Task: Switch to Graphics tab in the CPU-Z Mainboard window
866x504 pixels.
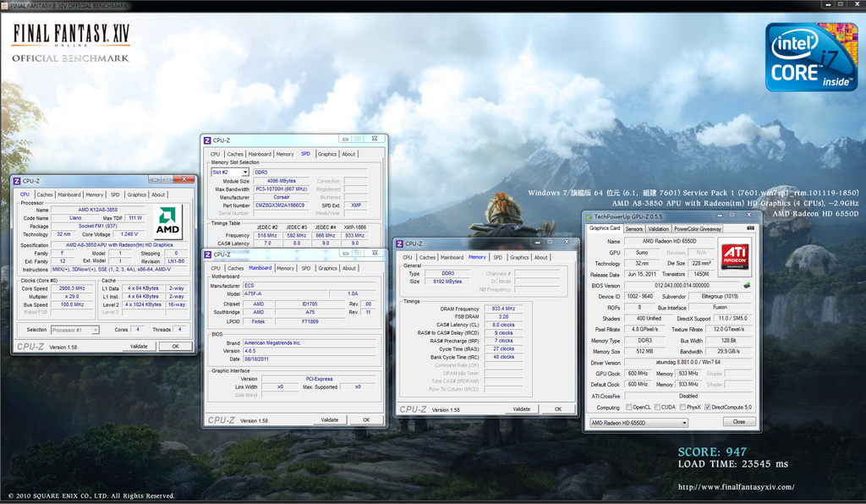Action: 327,268
